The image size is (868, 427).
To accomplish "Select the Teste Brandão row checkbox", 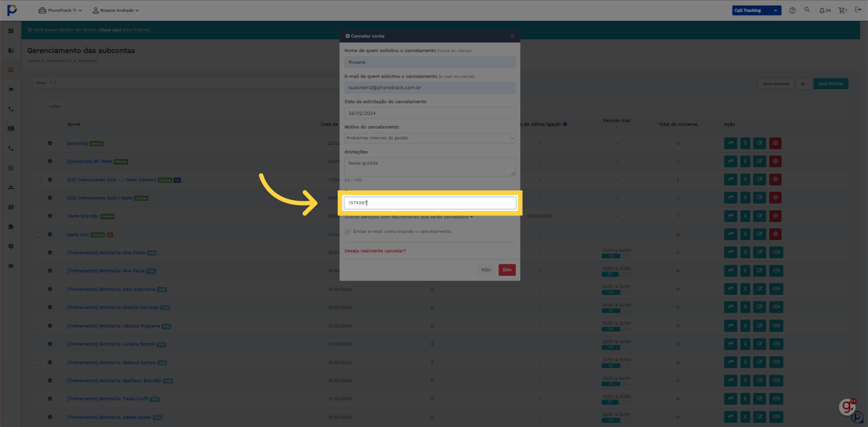I will 39,216.
